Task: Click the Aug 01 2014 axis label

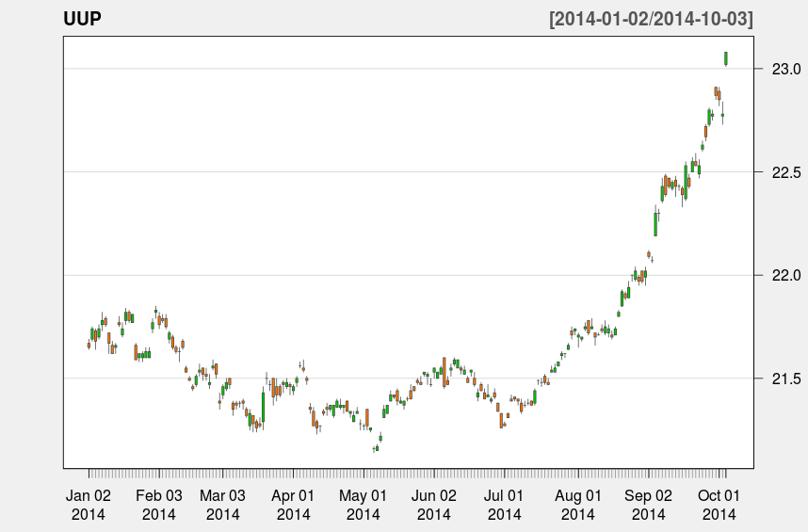Action: pos(577,505)
